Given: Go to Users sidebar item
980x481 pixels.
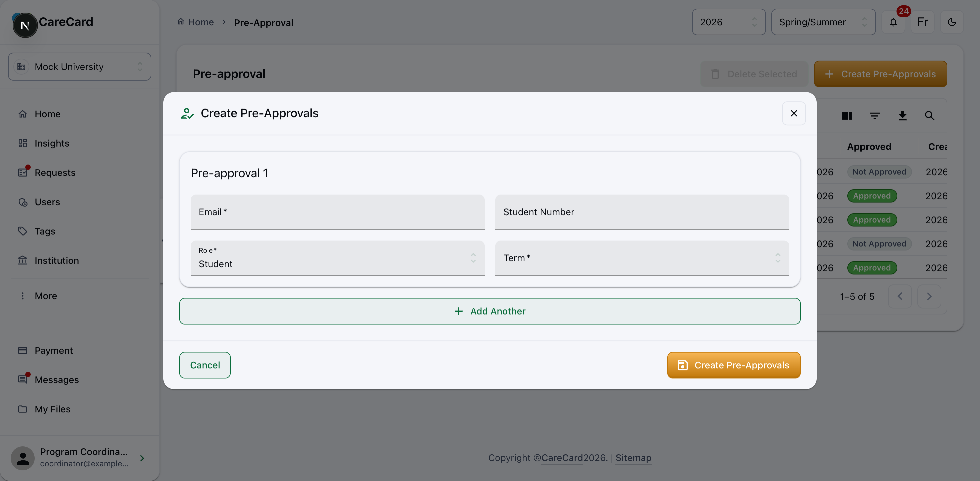Looking at the screenshot, I should click(x=80, y=202).
